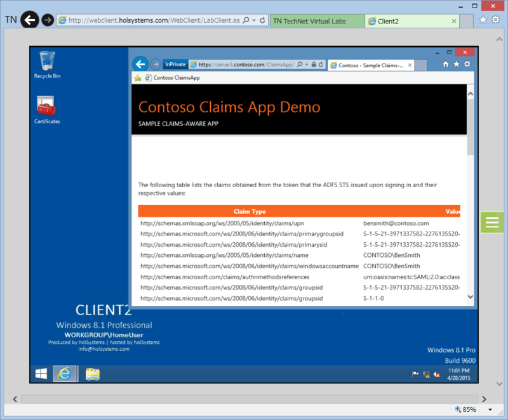Image resolution: width=508 pixels, height=420 pixels.
Task: Click the add to favorites bar star
Action: click(x=138, y=77)
